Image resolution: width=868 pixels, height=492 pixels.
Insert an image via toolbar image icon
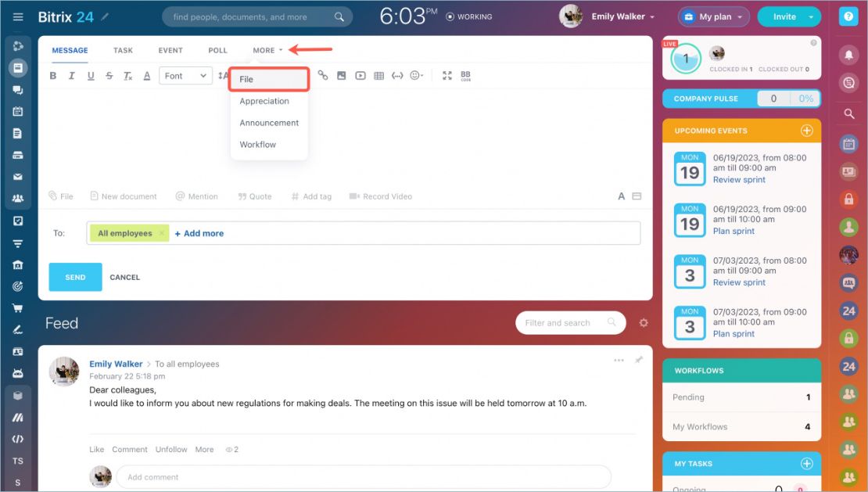click(x=342, y=75)
